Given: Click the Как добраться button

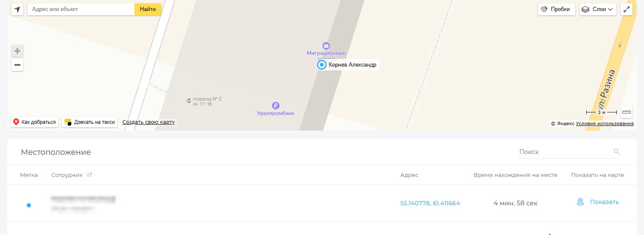Looking at the screenshot, I should point(34,122).
